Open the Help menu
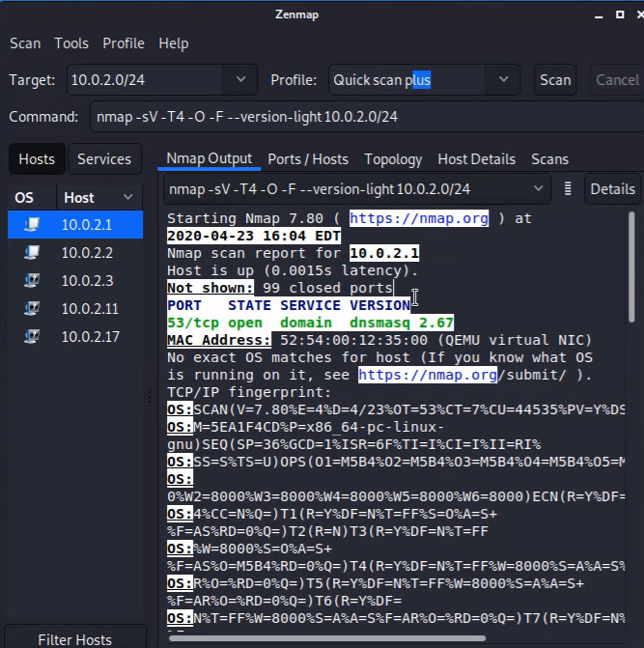Viewport: 644px width, 648px height. tap(174, 43)
